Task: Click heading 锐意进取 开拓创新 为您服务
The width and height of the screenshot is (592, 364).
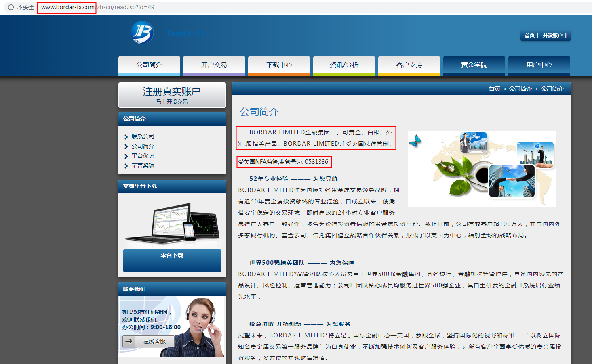Action: tap(300, 324)
